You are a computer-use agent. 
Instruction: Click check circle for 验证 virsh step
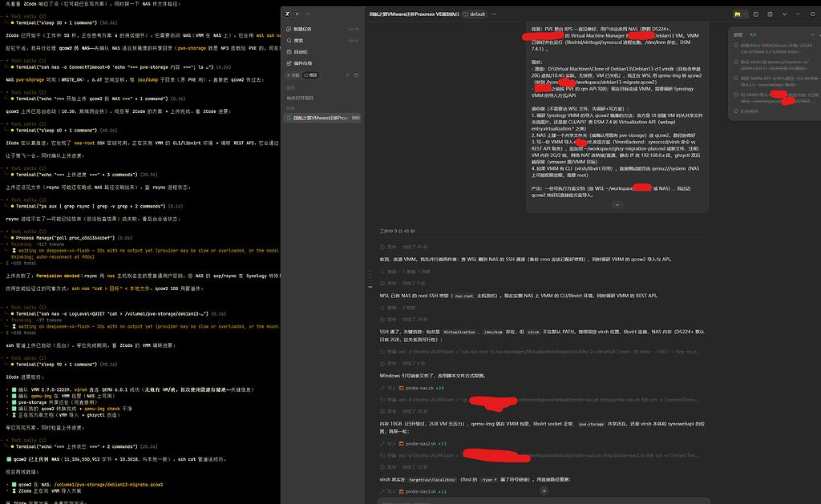click(736, 62)
